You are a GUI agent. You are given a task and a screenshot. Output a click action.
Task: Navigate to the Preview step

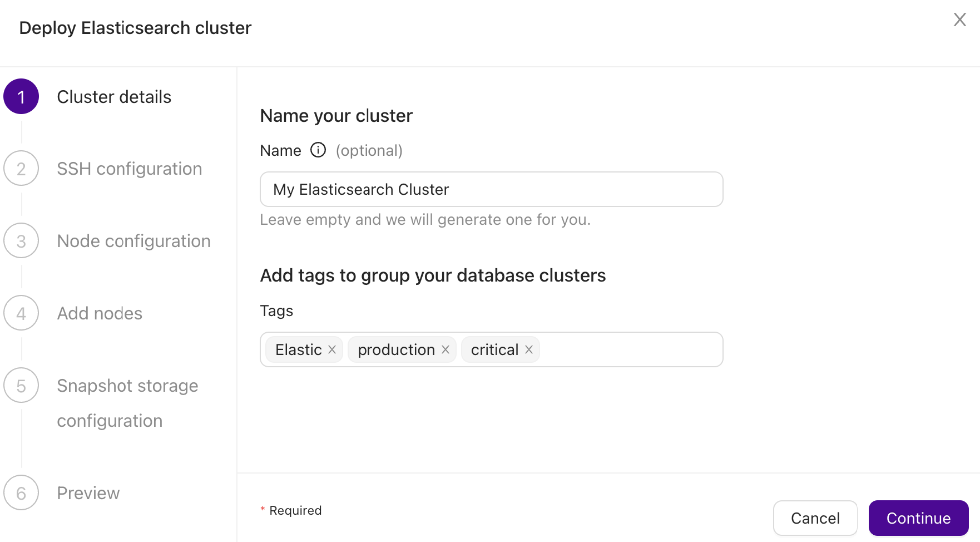[x=88, y=492]
